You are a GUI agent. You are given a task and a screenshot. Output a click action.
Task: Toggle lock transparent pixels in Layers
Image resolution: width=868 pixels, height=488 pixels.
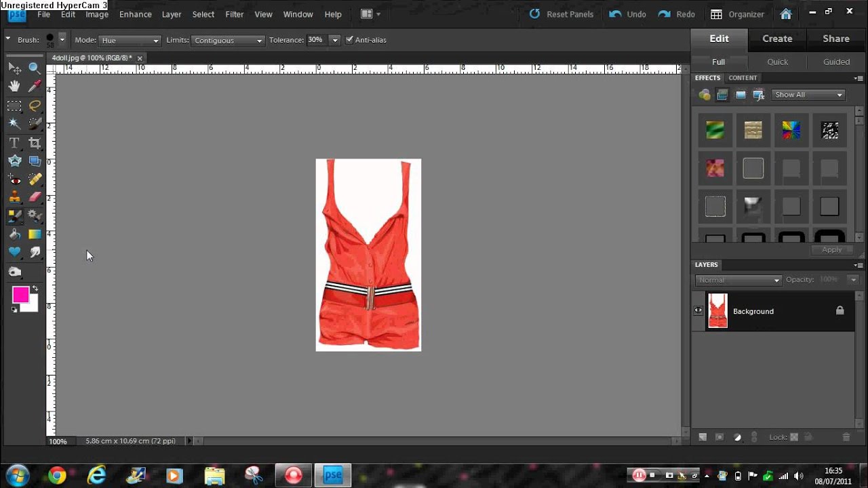pyautogui.click(x=794, y=437)
